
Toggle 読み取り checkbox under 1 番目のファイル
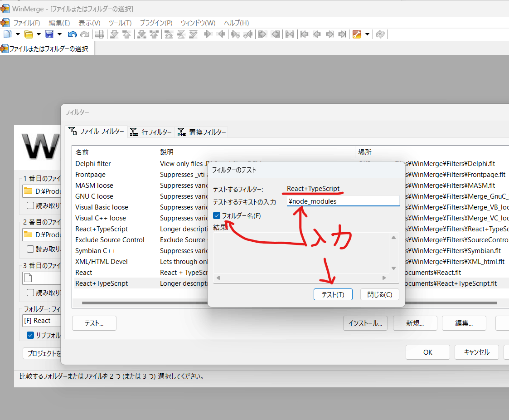[x=30, y=205]
